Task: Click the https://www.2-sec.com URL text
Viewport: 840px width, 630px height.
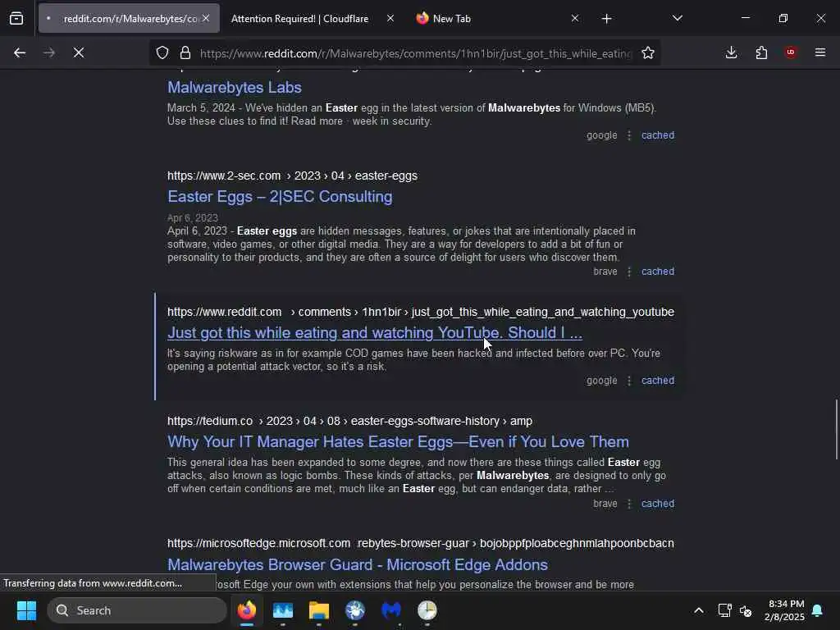Action: [x=224, y=176]
